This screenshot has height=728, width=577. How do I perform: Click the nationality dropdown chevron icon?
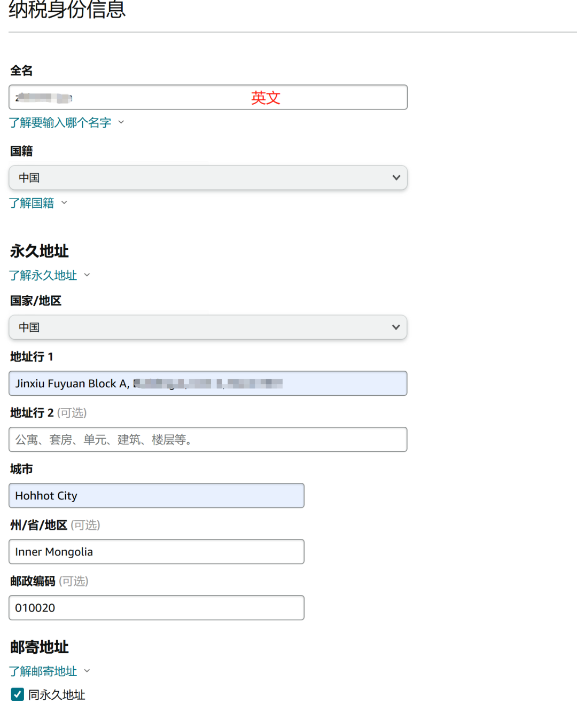tap(396, 177)
